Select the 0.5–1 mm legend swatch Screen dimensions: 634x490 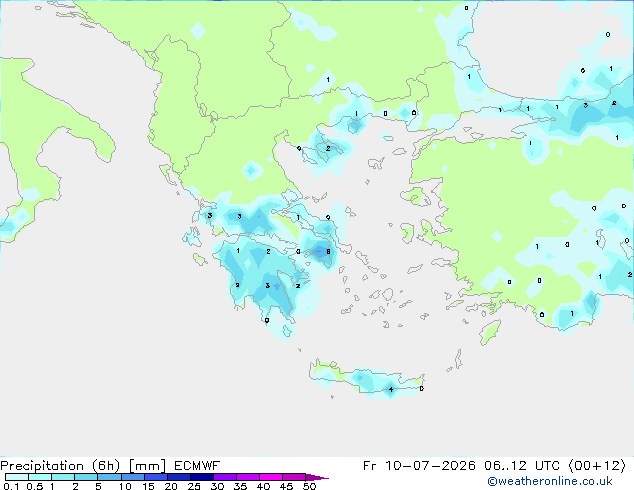(40, 477)
